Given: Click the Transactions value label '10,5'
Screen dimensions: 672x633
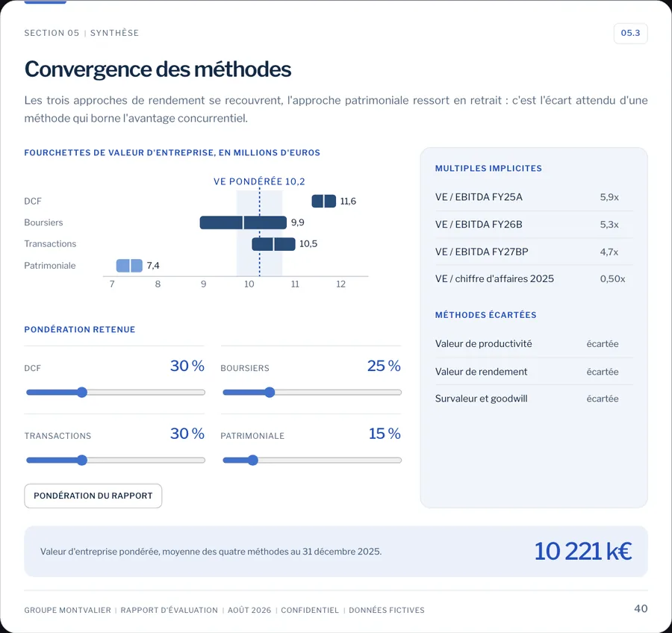Looking at the screenshot, I should [x=308, y=244].
